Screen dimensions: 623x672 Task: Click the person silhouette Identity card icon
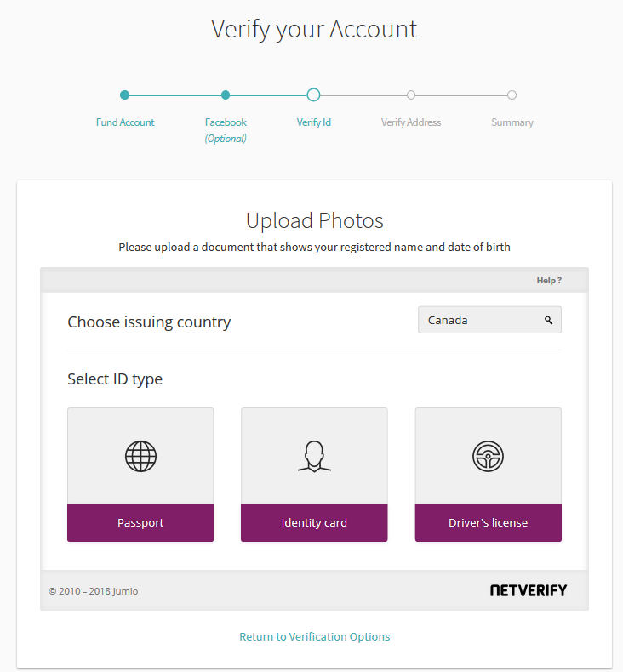tap(314, 457)
